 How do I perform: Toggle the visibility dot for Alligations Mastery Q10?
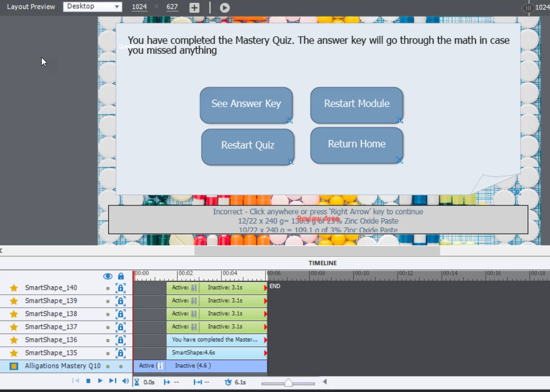tap(108, 366)
